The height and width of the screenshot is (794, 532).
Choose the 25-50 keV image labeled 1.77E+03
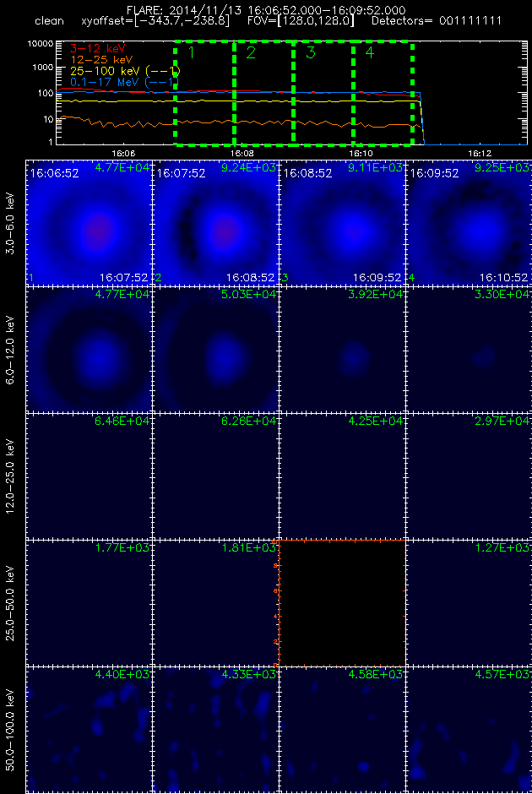[89, 602]
